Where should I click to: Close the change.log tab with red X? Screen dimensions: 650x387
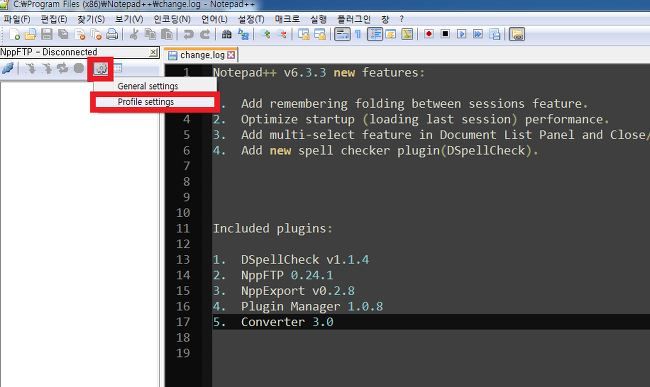231,55
